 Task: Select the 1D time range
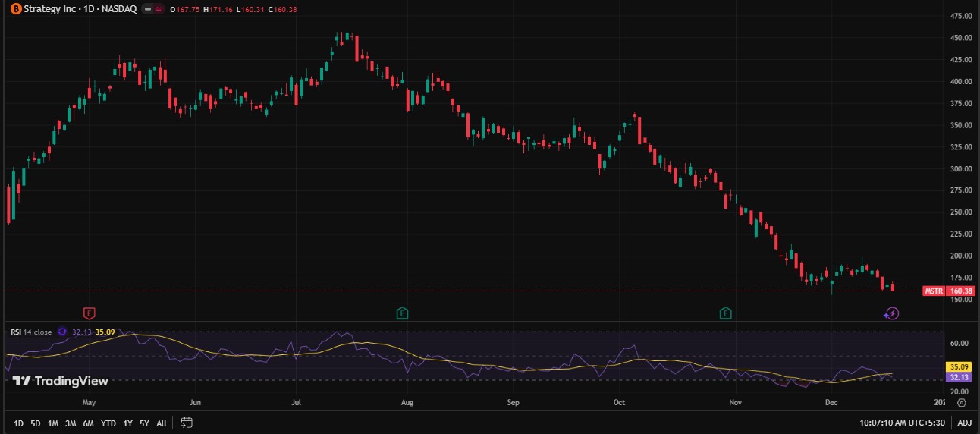pyautogui.click(x=19, y=423)
